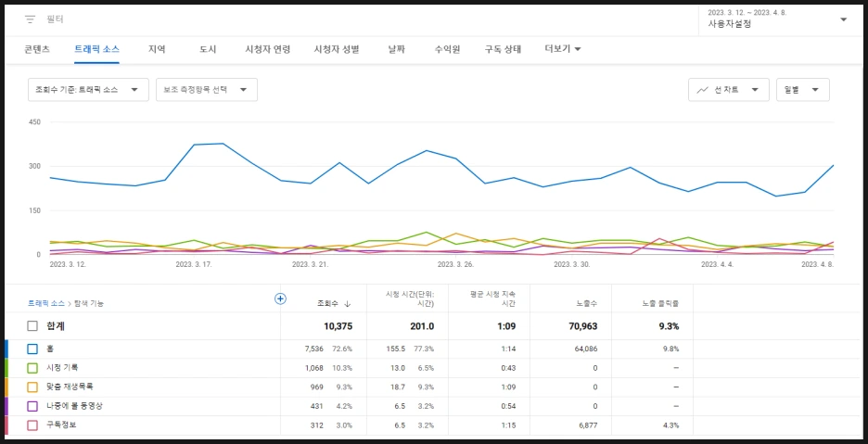868x444 pixels.
Task: Toggle the 홈 row checkbox
Action: tap(32, 349)
